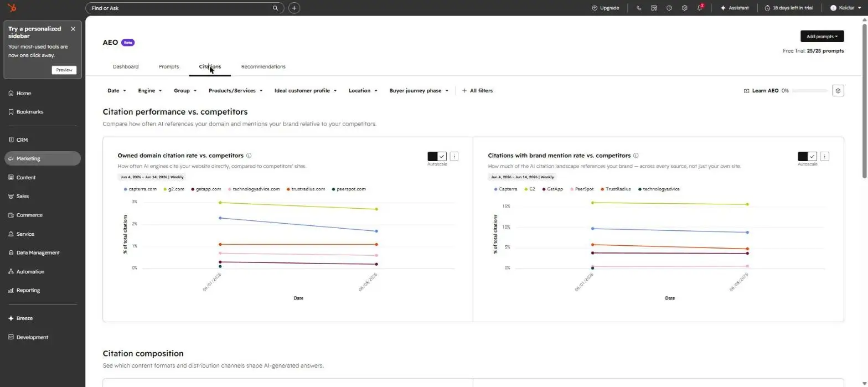The height and width of the screenshot is (387, 868).
Task: Expand the Group filter
Action: [185, 91]
